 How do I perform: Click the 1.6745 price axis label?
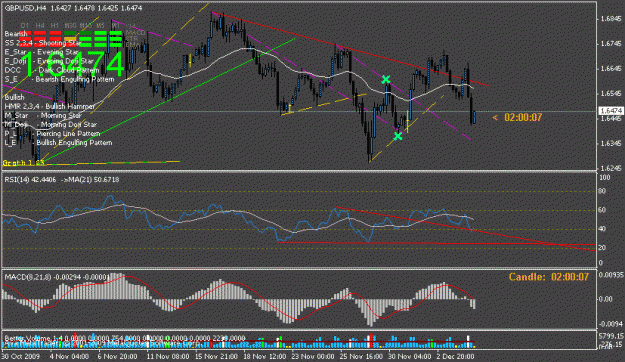[612, 43]
